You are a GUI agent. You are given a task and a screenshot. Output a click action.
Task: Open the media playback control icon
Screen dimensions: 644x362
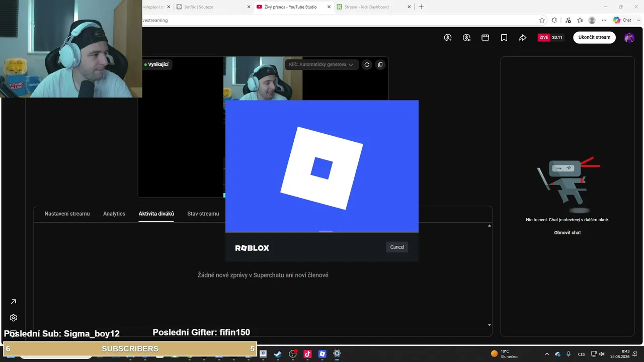coord(568,20)
